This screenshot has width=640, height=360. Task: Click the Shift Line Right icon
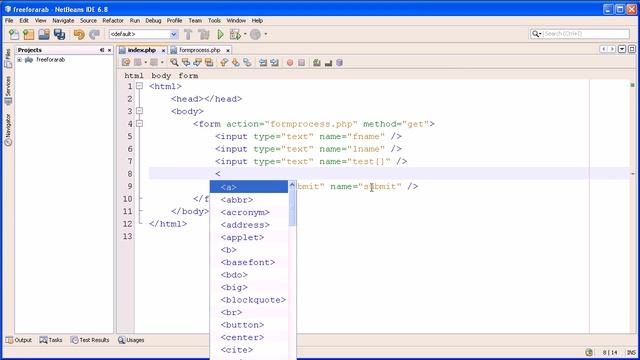pos(274,62)
